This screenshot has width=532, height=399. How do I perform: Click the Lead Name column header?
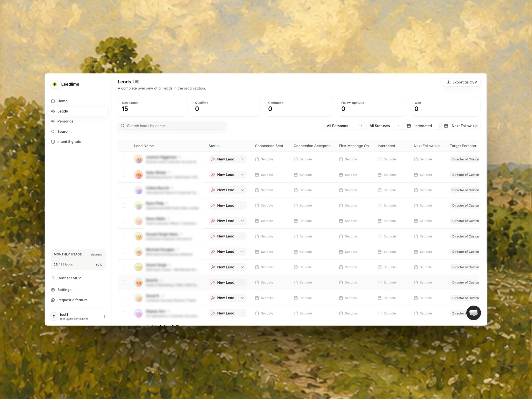pyautogui.click(x=144, y=146)
